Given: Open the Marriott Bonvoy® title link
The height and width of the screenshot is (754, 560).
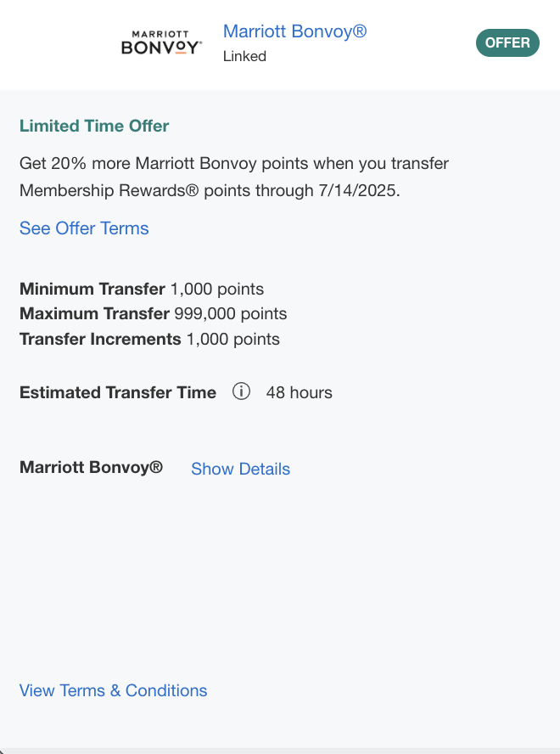Looking at the screenshot, I should click(x=294, y=31).
